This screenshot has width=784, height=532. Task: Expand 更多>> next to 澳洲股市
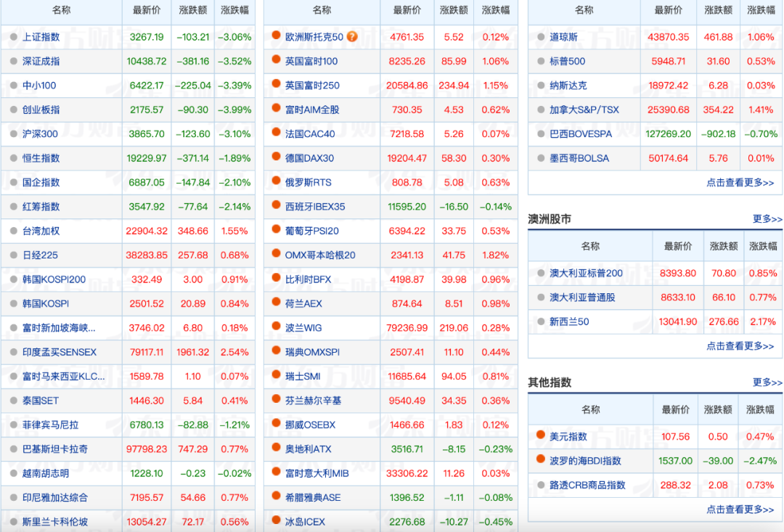[x=767, y=219]
